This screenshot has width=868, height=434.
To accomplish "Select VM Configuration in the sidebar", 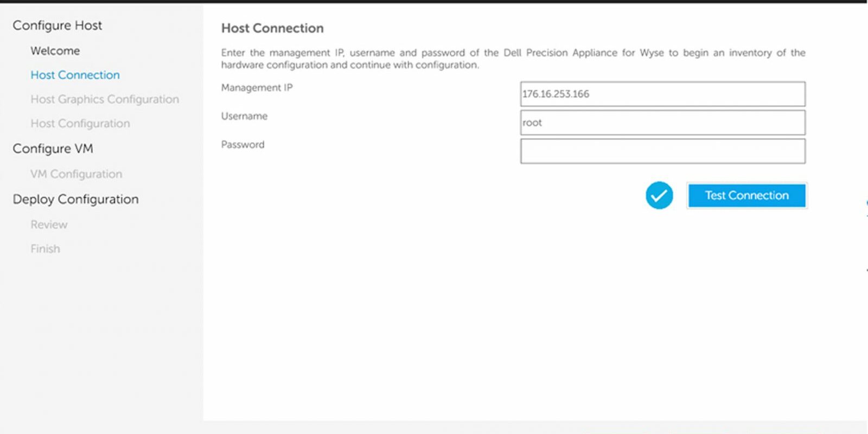I will click(x=76, y=174).
